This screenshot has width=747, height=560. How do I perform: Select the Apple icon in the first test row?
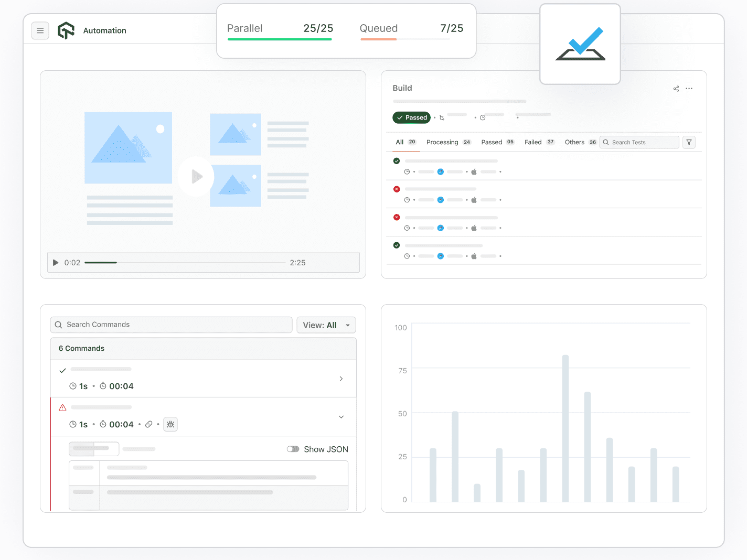(x=474, y=171)
